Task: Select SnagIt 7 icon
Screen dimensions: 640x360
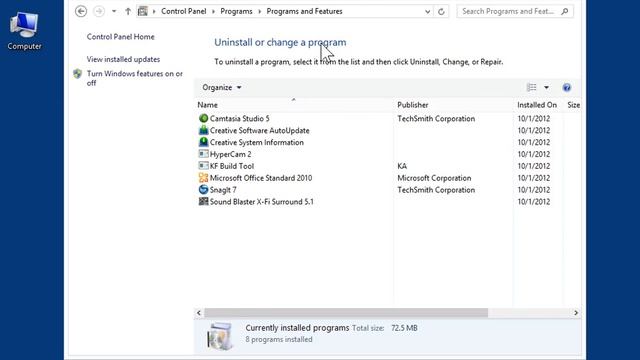Action: click(x=203, y=189)
